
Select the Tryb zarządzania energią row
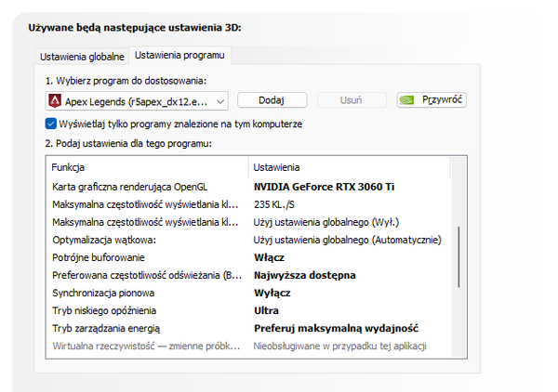tap(248, 329)
